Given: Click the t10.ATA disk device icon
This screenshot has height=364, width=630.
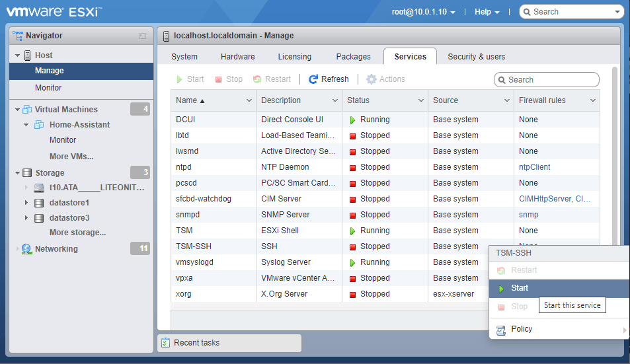Looking at the screenshot, I should click(x=39, y=188).
